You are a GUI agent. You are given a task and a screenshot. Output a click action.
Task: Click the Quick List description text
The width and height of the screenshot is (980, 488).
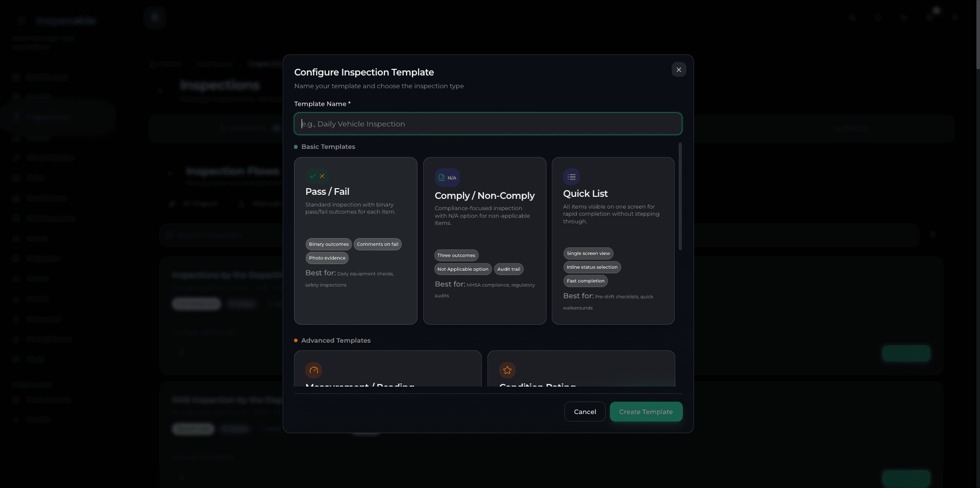(x=611, y=214)
